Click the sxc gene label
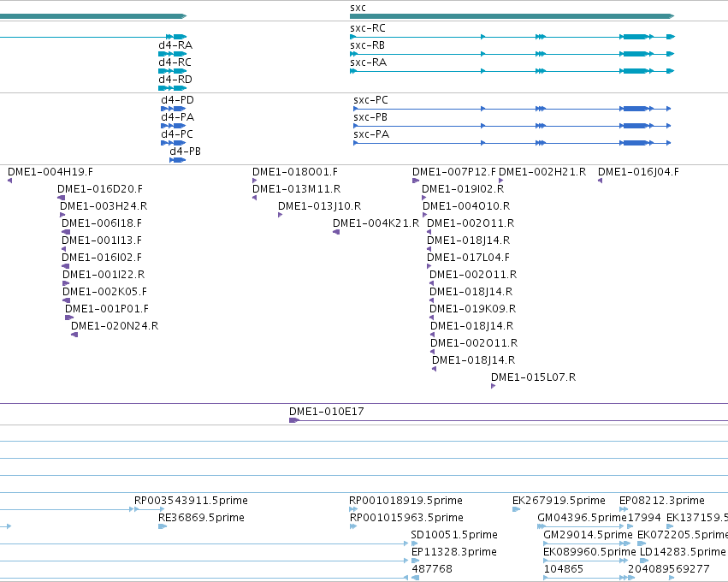Image resolution: width=728 pixels, height=582 pixels. 358,8
